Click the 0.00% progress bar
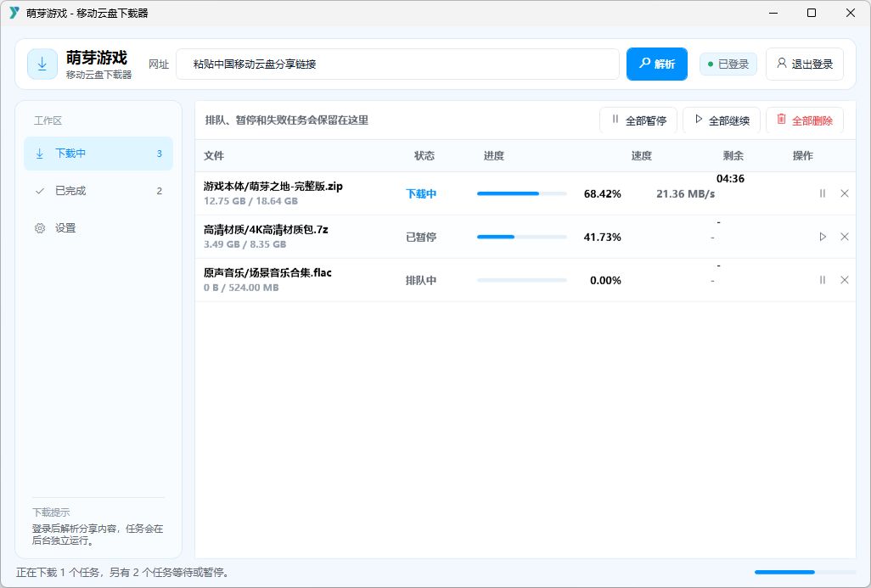Viewport: 871px width, 588px height. [x=521, y=280]
